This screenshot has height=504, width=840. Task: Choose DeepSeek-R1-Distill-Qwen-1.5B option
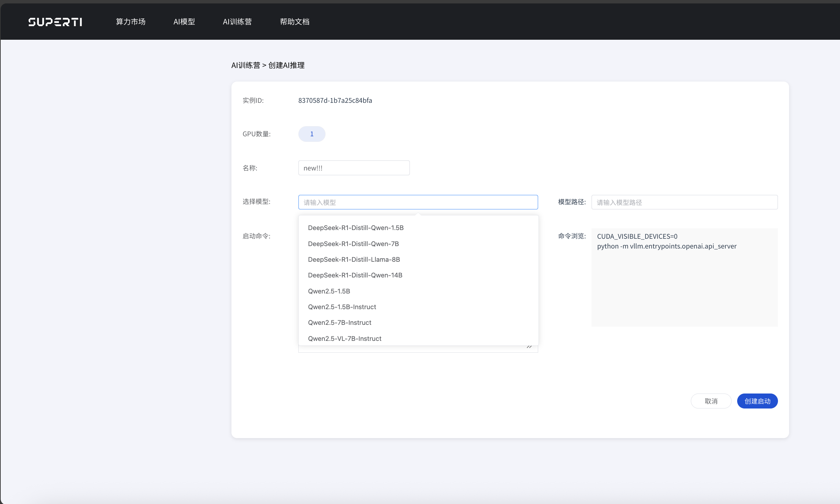coord(419,228)
